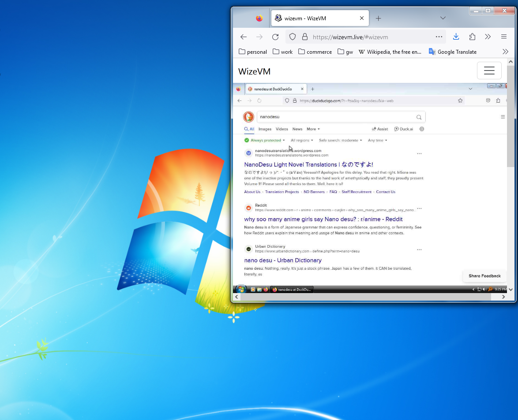Show more bookmarks via toolbar overflow chevron

coord(505,52)
